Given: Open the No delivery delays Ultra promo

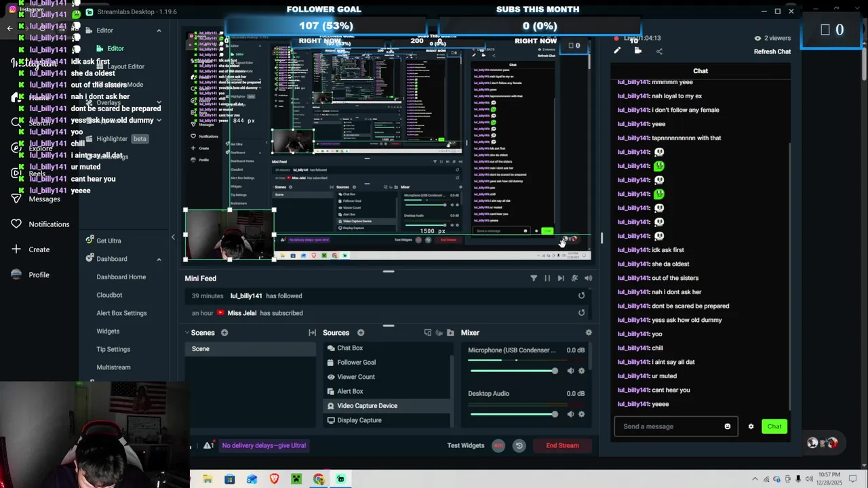Looking at the screenshot, I should point(264,445).
